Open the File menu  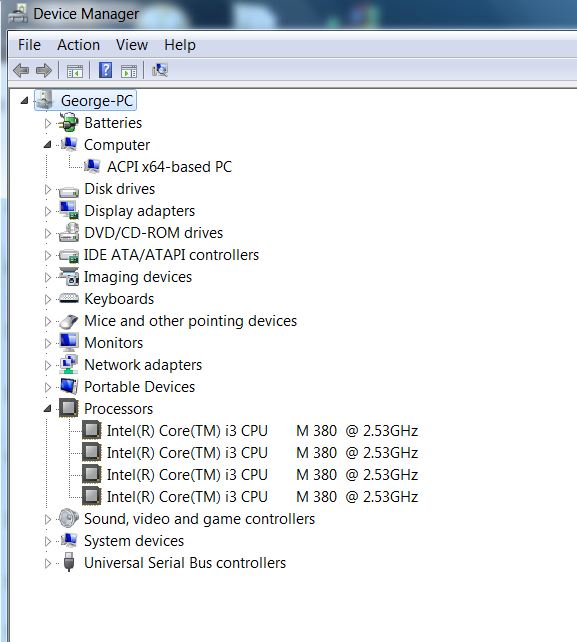pos(29,45)
